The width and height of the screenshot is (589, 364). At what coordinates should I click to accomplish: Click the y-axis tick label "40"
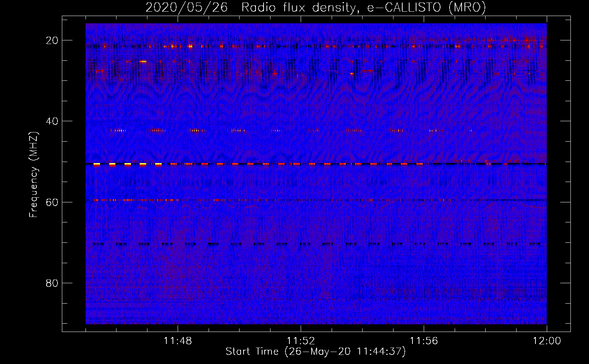pos(52,121)
